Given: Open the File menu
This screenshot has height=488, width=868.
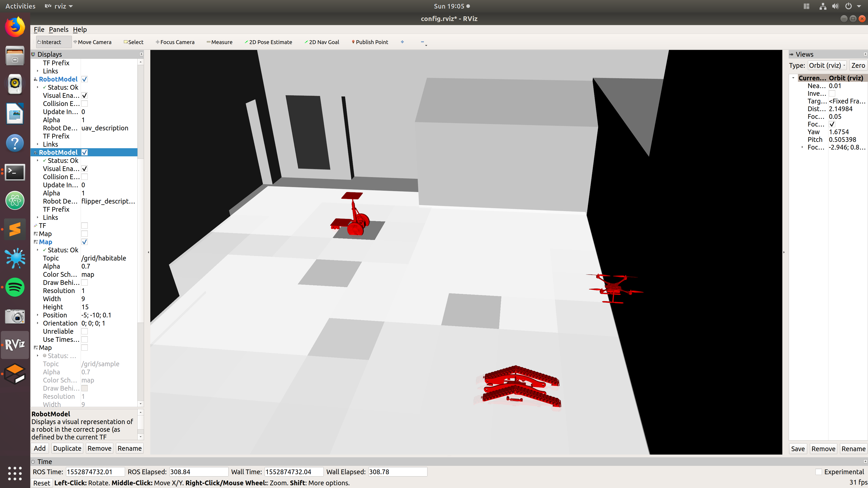Looking at the screenshot, I should [39, 30].
